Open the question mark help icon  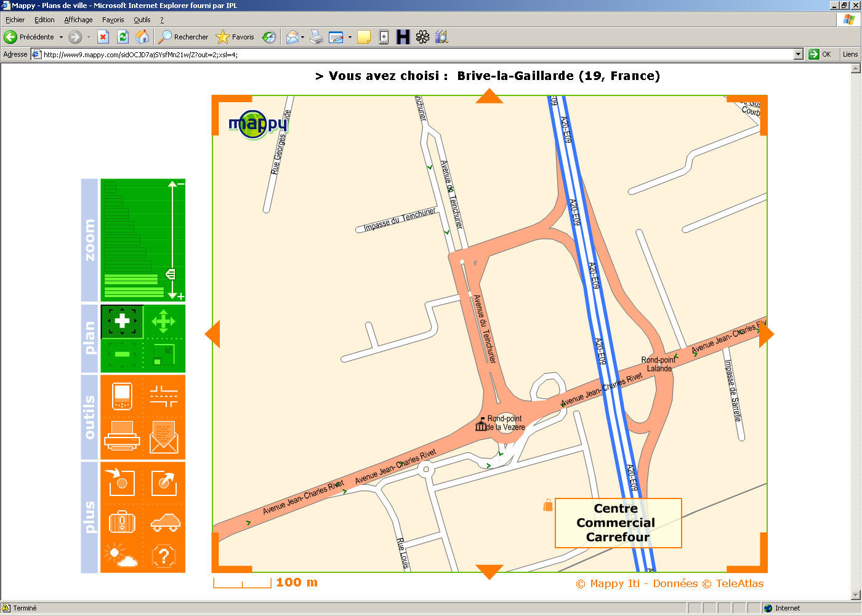pos(164,556)
